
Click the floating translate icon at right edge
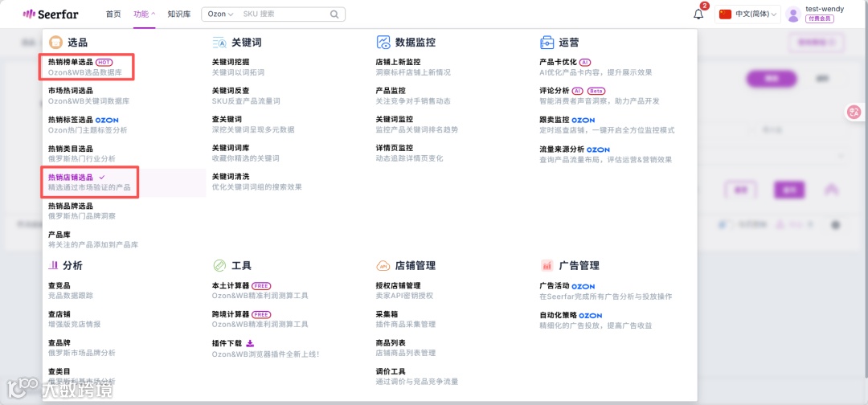point(854,112)
